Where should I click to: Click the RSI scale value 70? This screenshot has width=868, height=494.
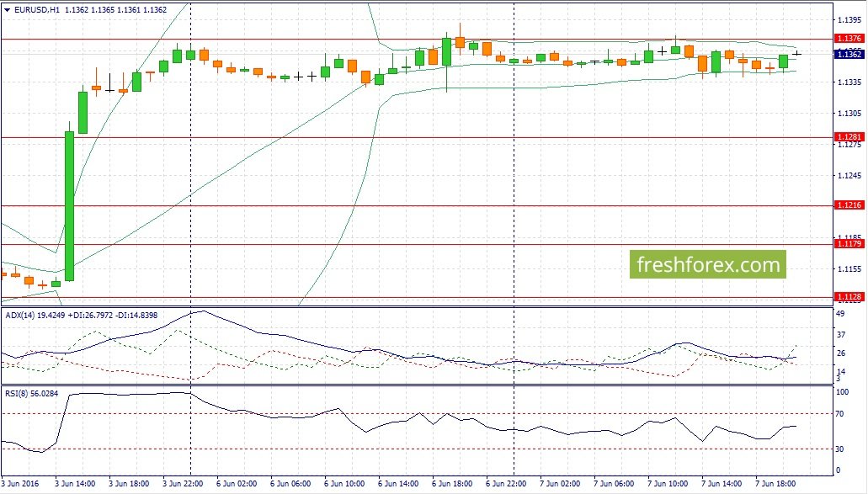pyautogui.click(x=839, y=414)
